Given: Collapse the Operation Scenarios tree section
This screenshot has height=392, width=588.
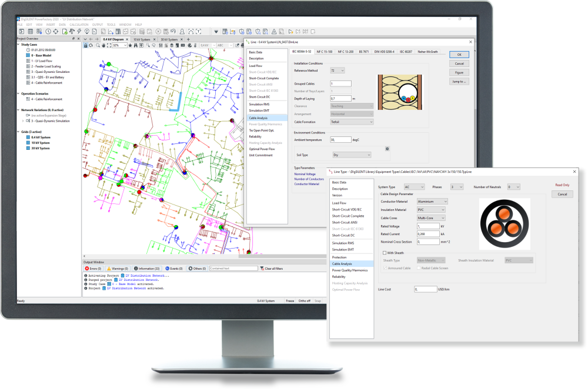Looking at the screenshot, I should pyautogui.click(x=18, y=93).
